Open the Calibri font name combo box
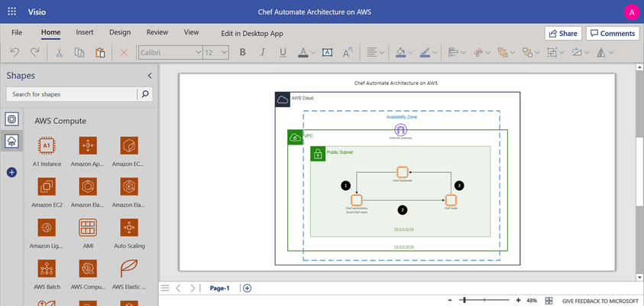Image resolution: width=644 pixels, height=306 pixels. click(x=170, y=53)
